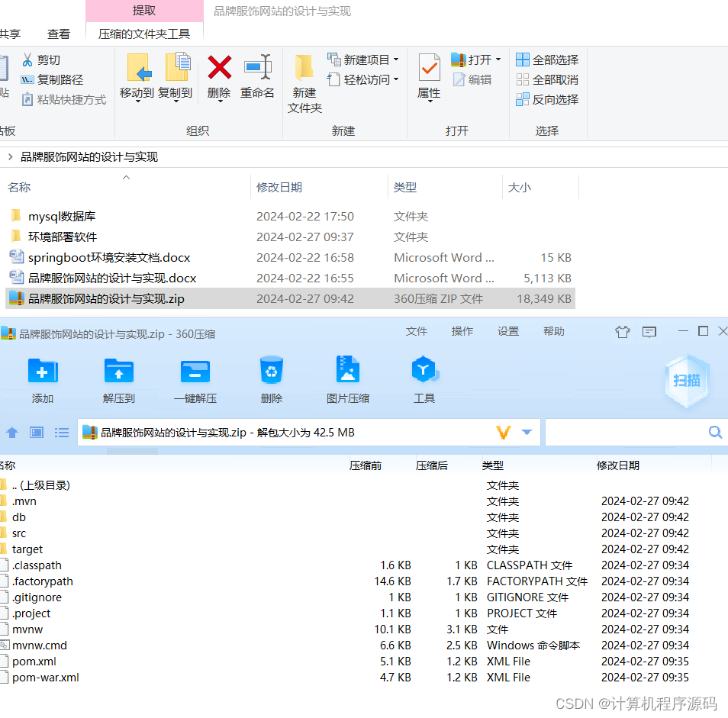Click the 添加 (Add) icon in 360压缩

[43, 378]
